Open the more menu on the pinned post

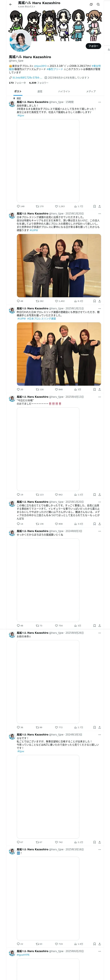tap(100, 102)
